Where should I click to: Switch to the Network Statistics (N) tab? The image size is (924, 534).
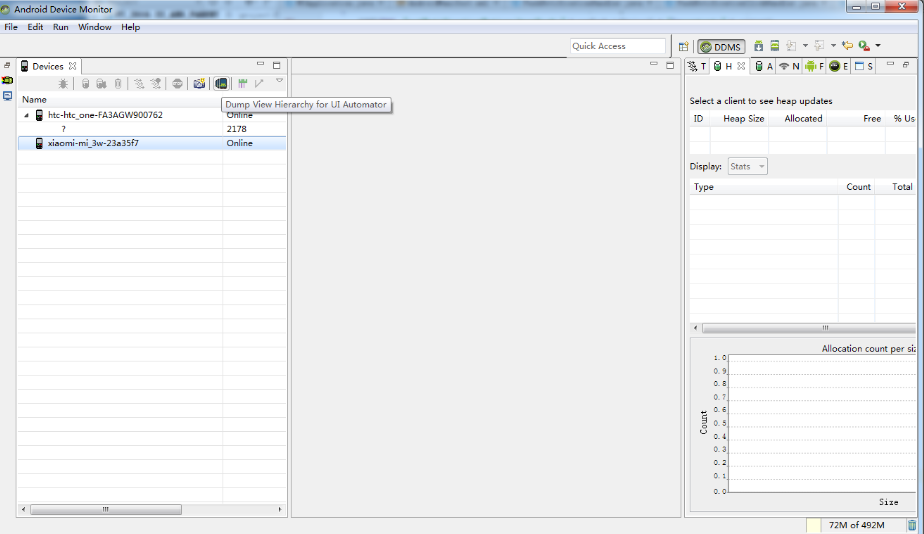pyautogui.click(x=789, y=66)
